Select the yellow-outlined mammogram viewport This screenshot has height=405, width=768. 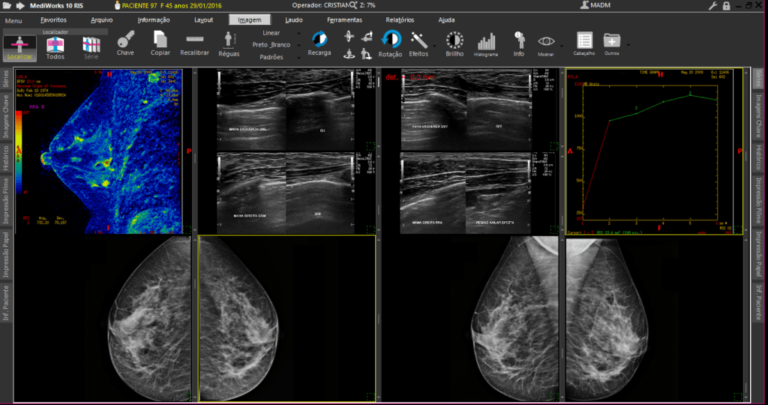[287, 318]
